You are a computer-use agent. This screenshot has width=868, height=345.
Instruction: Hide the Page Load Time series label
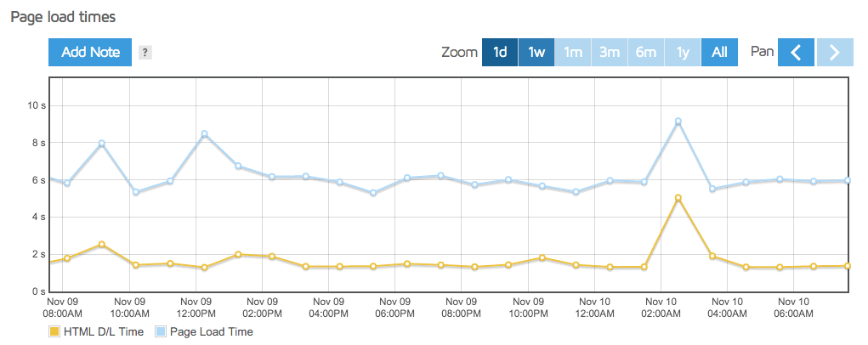[211, 332]
